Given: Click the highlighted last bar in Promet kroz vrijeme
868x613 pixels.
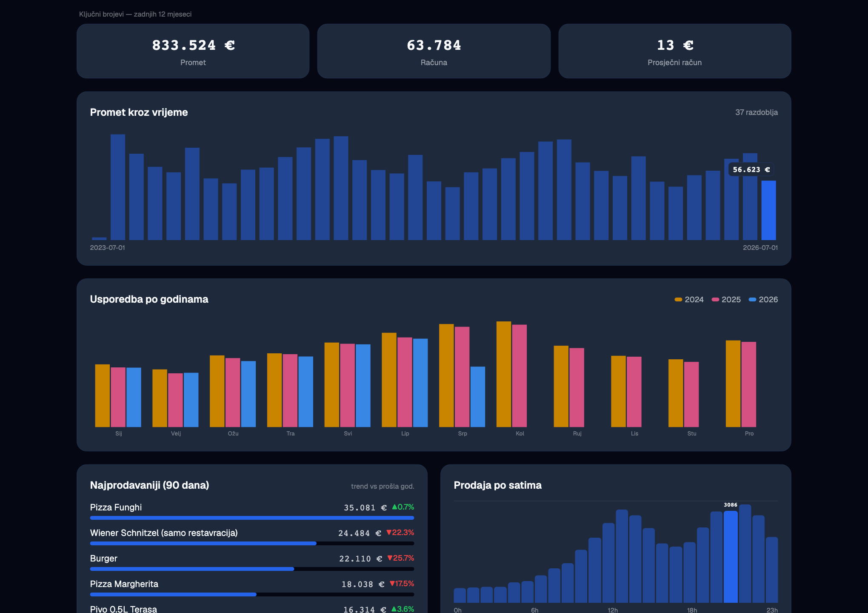Looking at the screenshot, I should [768, 210].
